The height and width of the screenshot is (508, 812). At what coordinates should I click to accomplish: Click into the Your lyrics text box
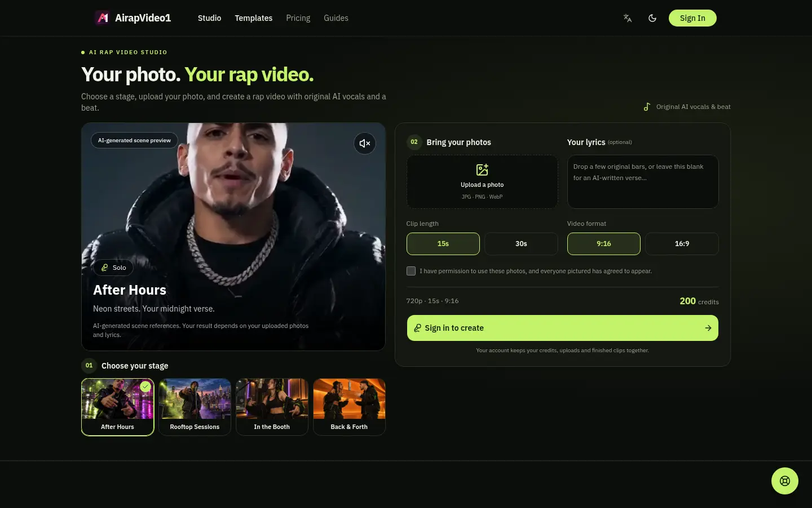643,182
